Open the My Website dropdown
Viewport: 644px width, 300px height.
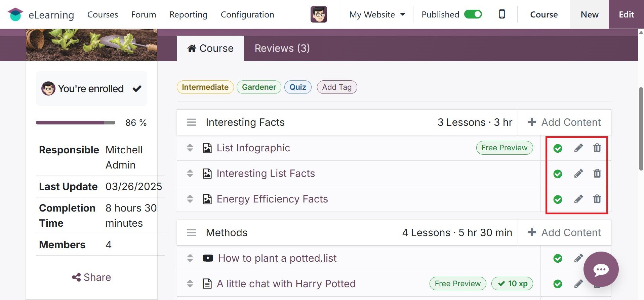377,14
